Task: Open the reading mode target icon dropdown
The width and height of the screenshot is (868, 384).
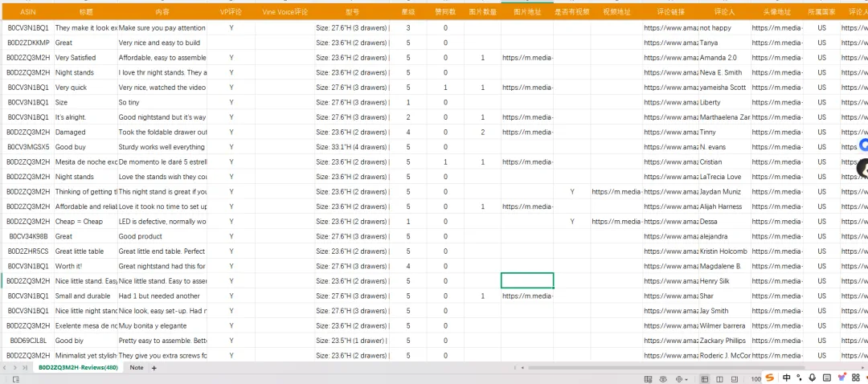Action: [682, 379]
